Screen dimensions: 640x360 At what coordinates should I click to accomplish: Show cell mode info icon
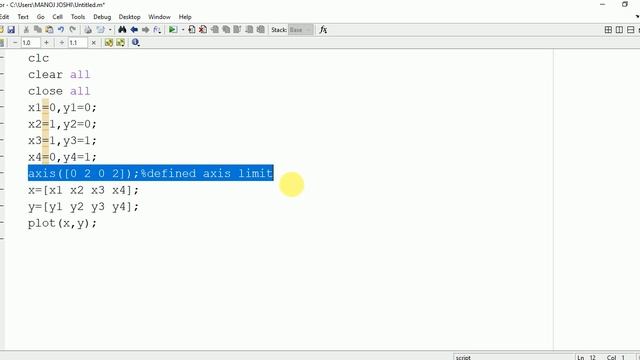pyautogui.click(x=136, y=42)
